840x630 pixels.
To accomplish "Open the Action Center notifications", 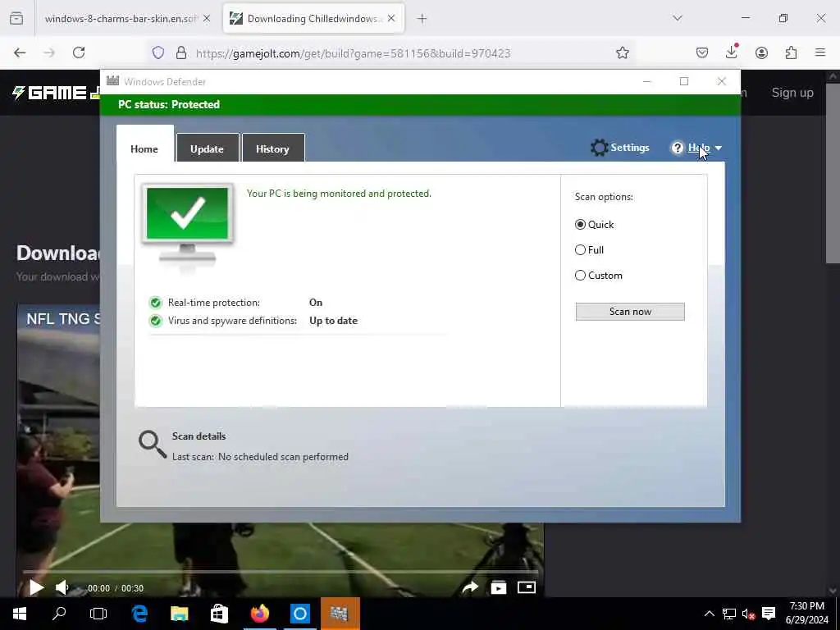I will click(x=769, y=614).
